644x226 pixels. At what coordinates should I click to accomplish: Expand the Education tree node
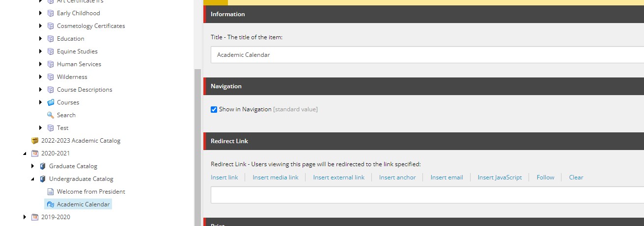(x=41, y=39)
